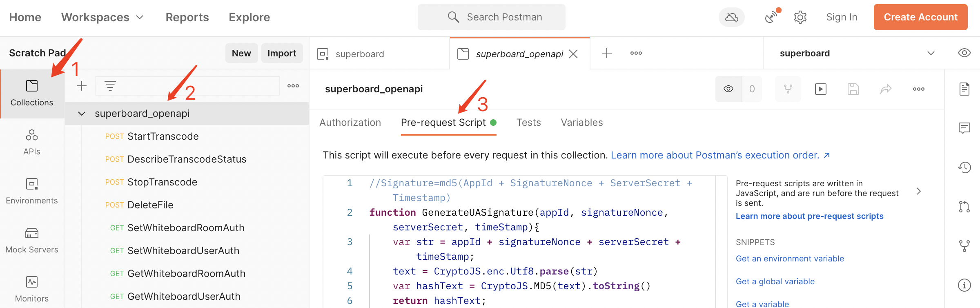Open the superboard environment selector dropdown
Viewport: 980px width, 308px height.
tap(857, 53)
